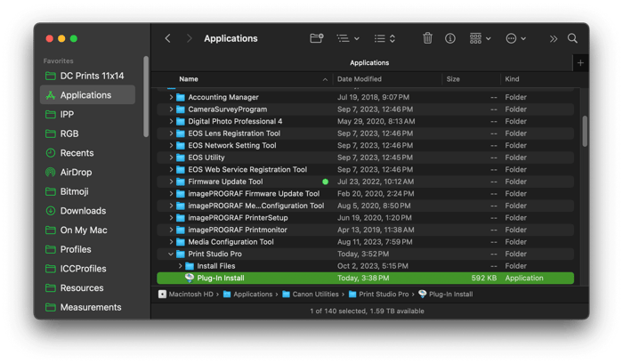The height and width of the screenshot is (364, 623).
Task: Click the Search magnifier icon
Action: 572,38
